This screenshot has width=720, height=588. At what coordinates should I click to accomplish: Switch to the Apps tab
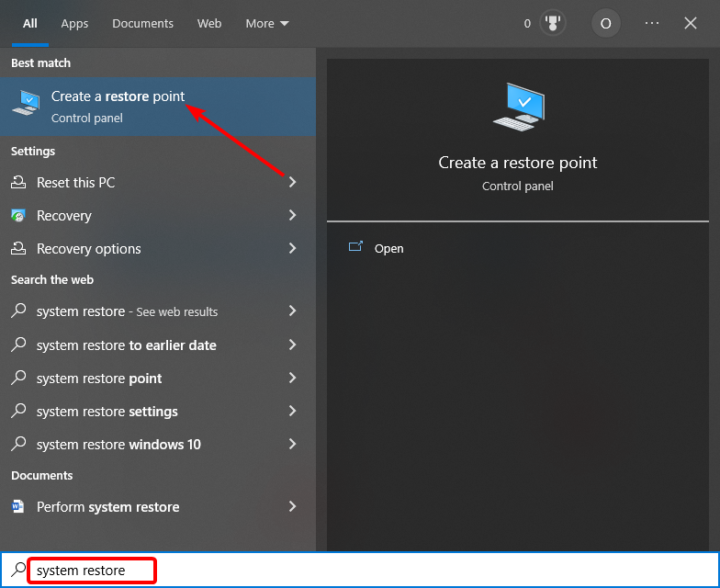point(74,24)
